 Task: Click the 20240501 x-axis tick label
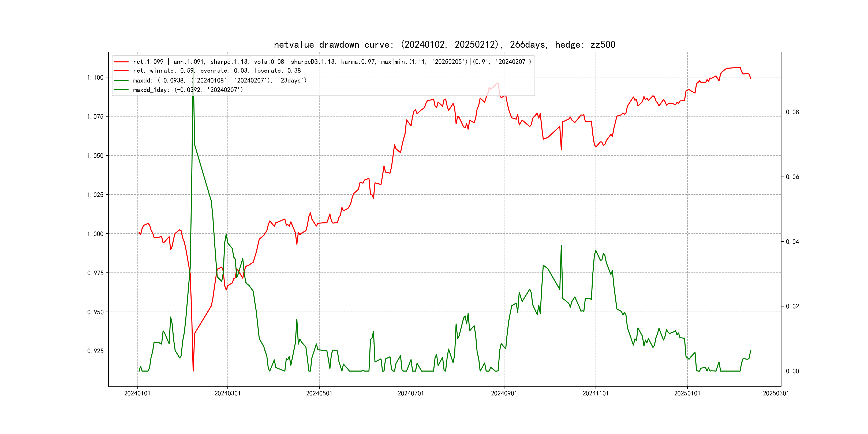(x=319, y=394)
